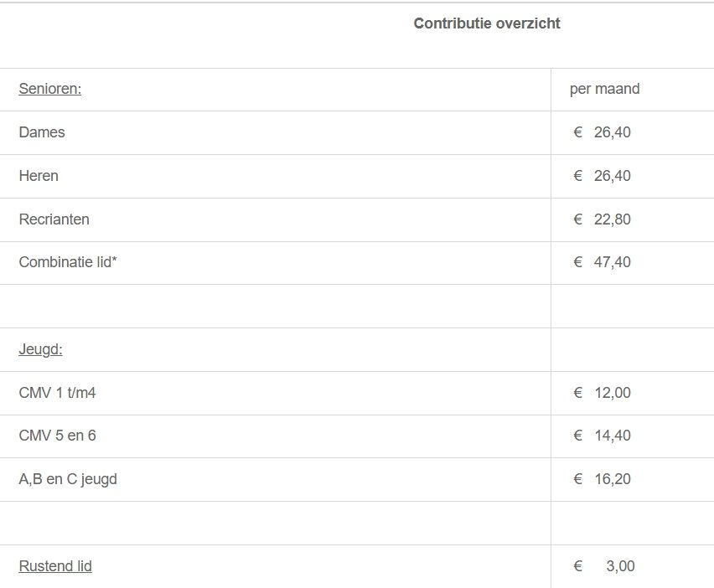Click the underlined "Senioren:" label
714x588 pixels.
click(50, 89)
